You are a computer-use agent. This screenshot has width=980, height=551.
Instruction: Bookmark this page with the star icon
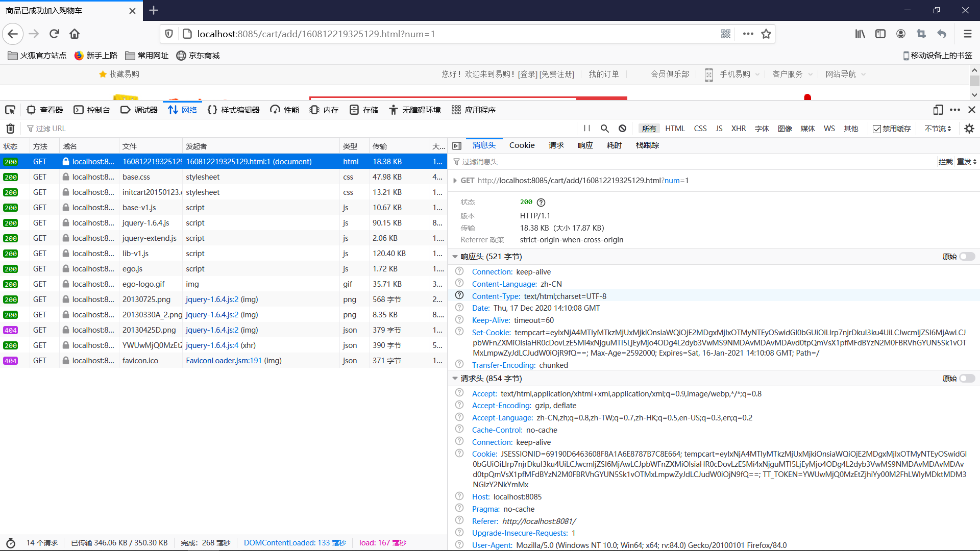tap(766, 34)
